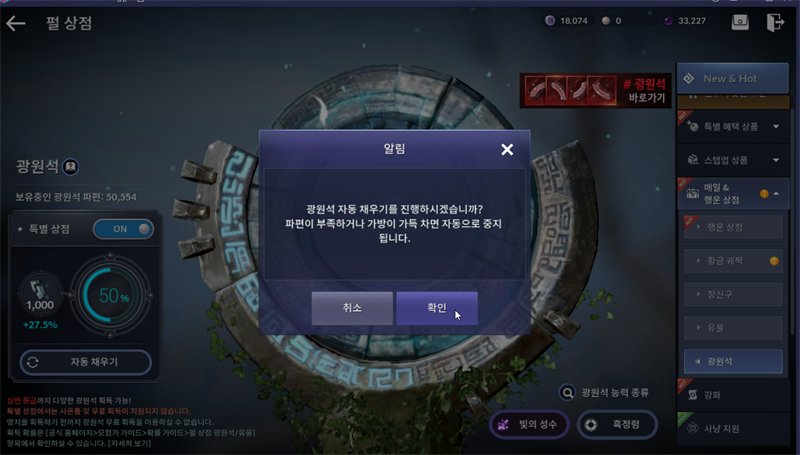Open the #광원석 바로가기 banner
This screenshot has width=800, height=455.
point(595,90)
